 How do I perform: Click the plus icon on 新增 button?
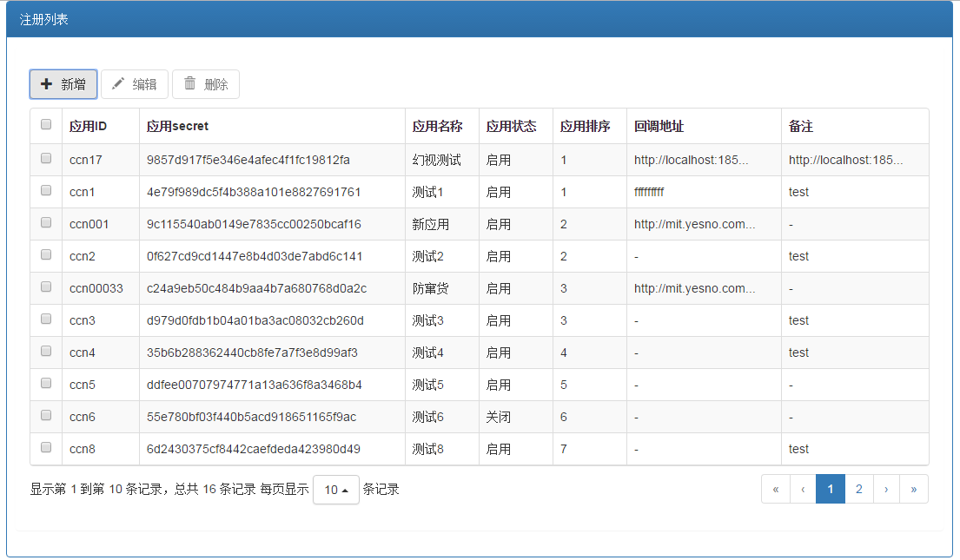point(47,84)
